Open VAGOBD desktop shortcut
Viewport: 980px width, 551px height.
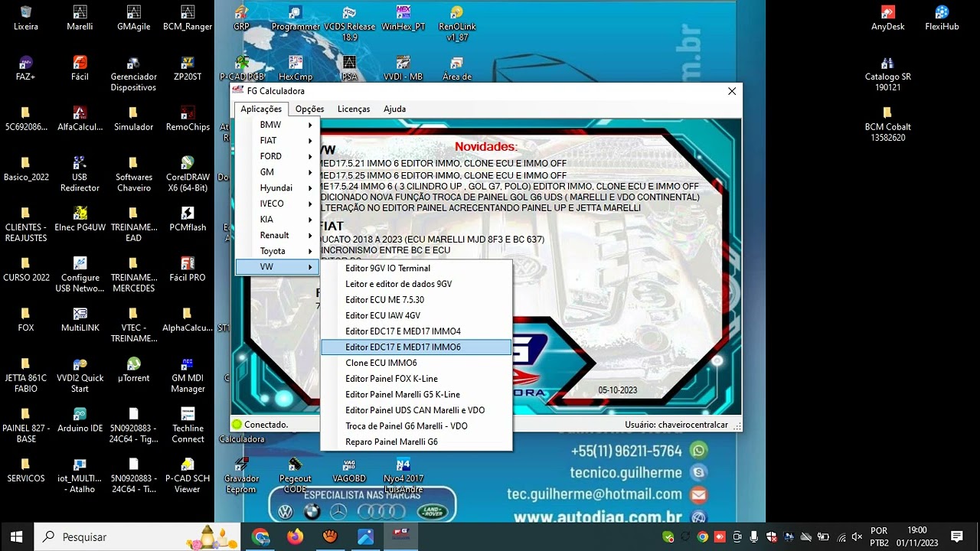click(349, 470)
